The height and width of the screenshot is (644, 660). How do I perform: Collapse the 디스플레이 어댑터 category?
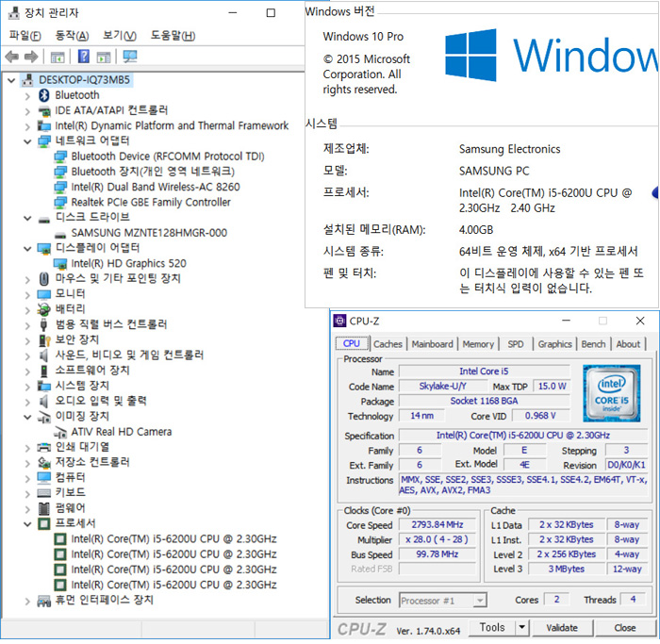point(27,249)
